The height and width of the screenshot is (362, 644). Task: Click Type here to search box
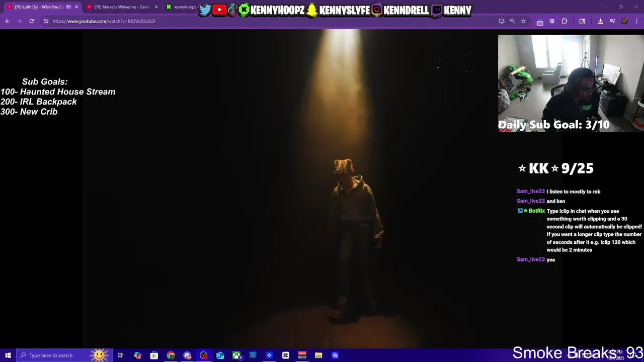click(x=64, y=355)
